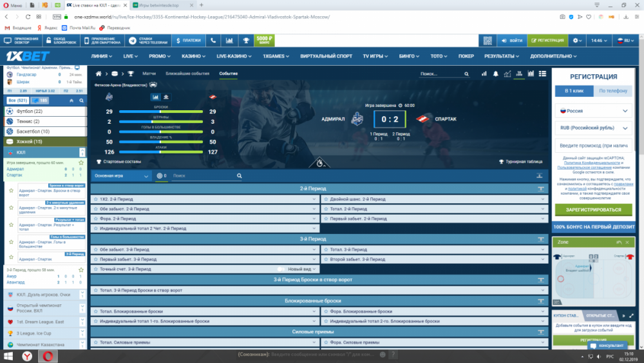Viewport: 644px width, 363px height.
Task: Open the settings gear in header
Action: click(578, 41)
